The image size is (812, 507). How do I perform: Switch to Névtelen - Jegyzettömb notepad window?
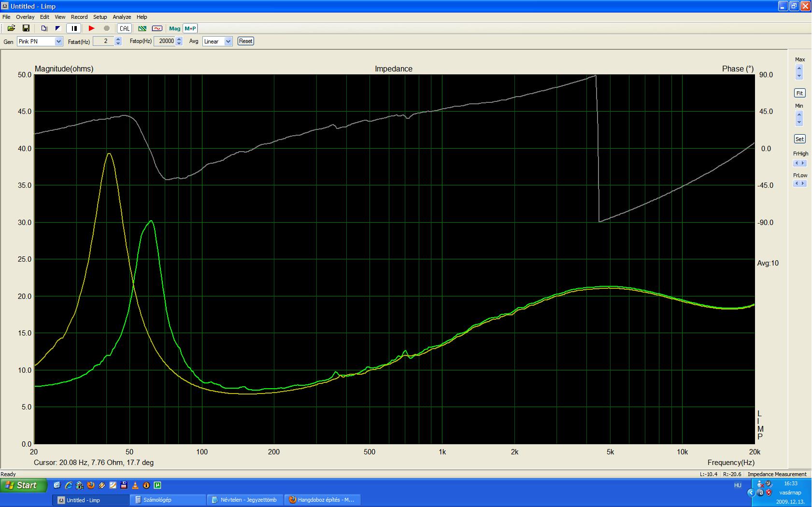(x=245, y=500)
